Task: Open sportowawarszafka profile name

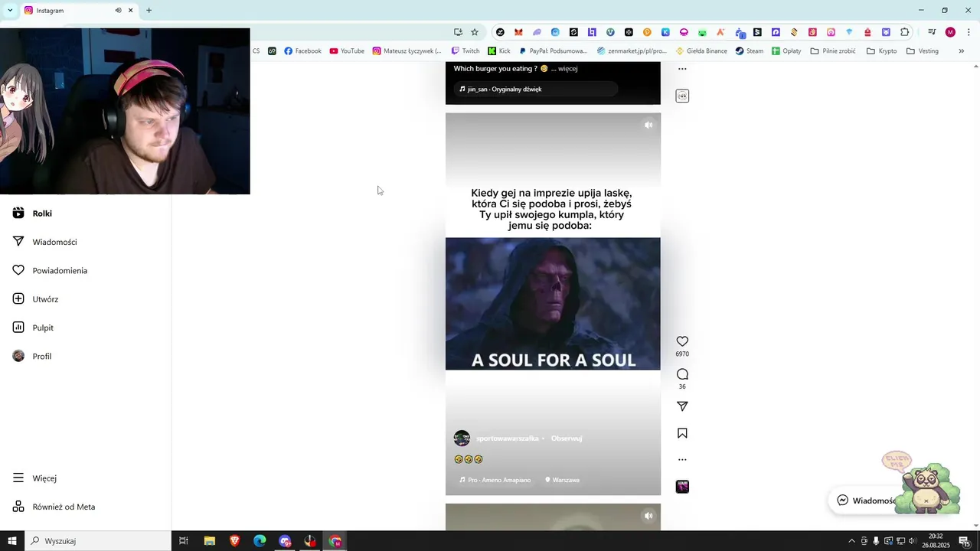Action: click(508, 439)
